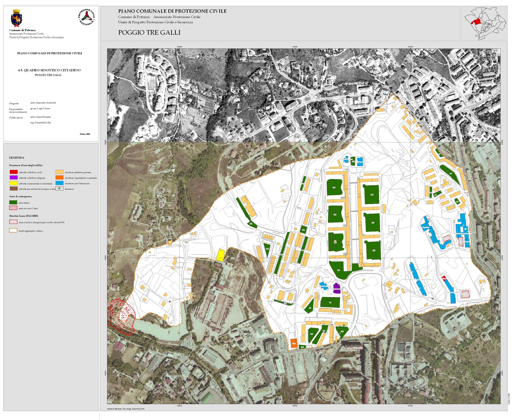Click the 'POGGIO TRE GALLI' title in the header
This screenshot has width=517, height=420.
click(149, 33)
